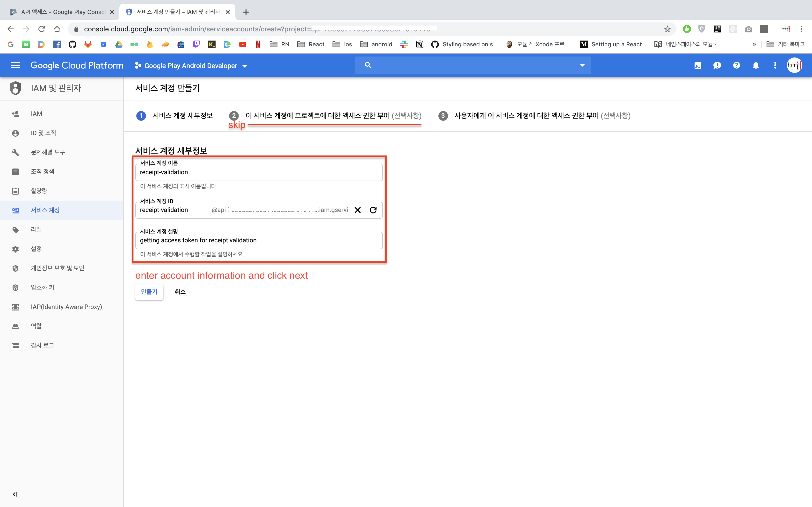Viewport: 812px width, 507px height.
Task: Bookmark this page with star icon
Action: (x=667, y=29)
